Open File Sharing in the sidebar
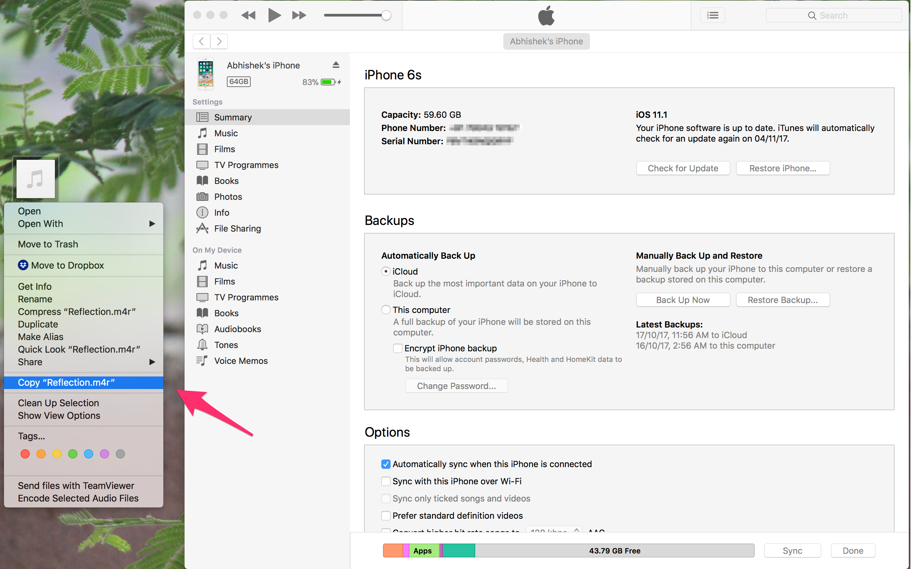 [267, 229]
